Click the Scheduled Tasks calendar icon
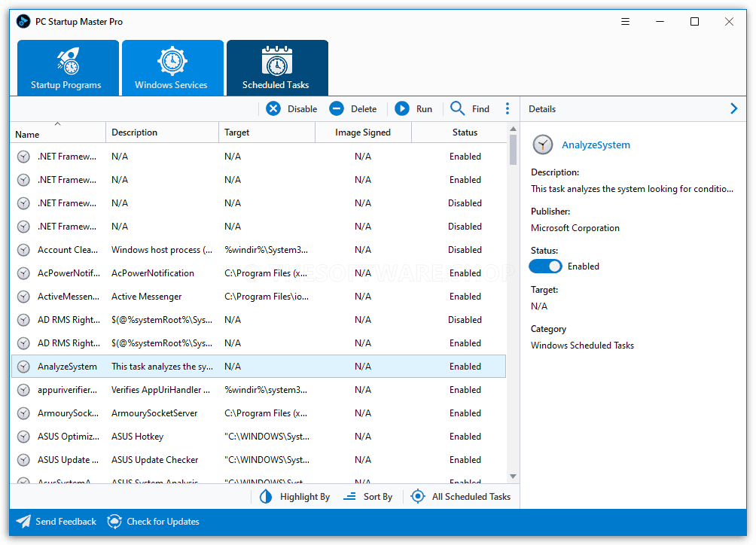This screenshot has width=756, height=545. (277, 61)
